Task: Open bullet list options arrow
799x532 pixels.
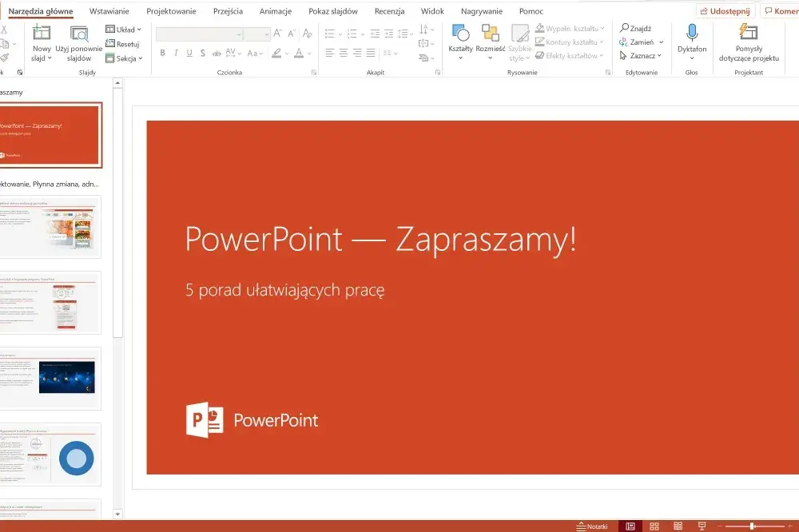Action: pyautogui.click(x=340, y=34)
